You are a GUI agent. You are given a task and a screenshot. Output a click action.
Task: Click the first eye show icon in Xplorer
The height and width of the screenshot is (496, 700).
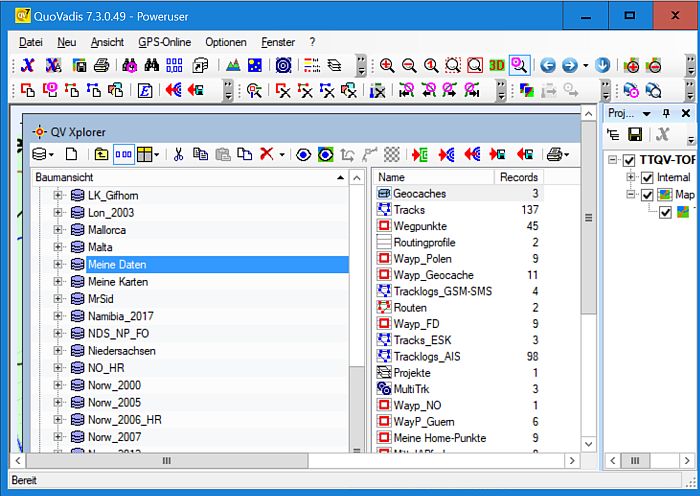[x=304, y=154]
